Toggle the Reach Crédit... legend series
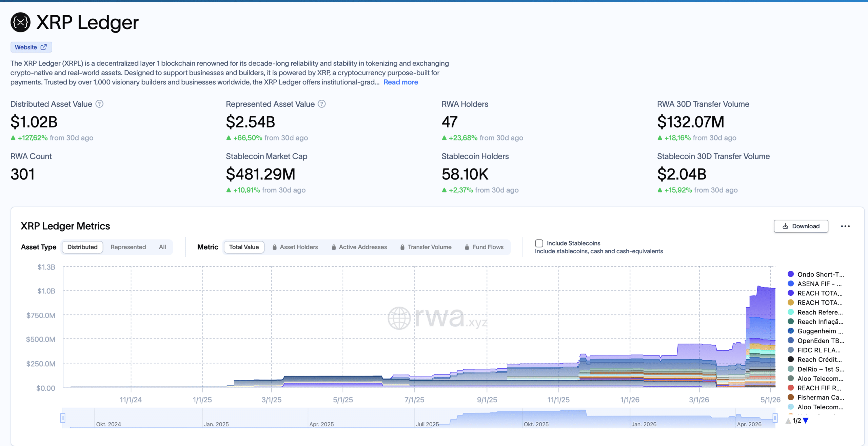Screen dimensions: 868x446 click(x=815, y=360)
